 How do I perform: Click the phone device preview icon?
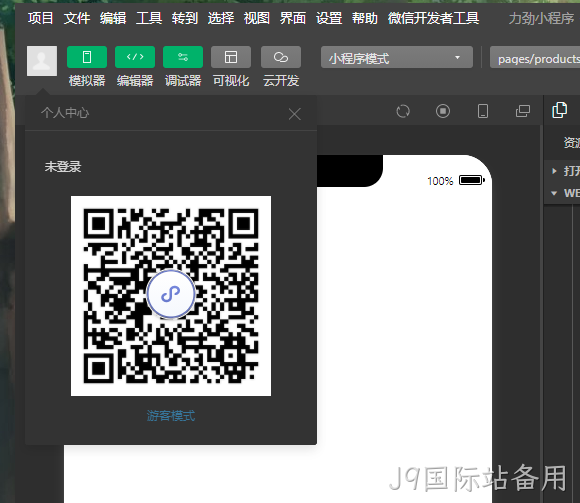[x=483, y=111]
